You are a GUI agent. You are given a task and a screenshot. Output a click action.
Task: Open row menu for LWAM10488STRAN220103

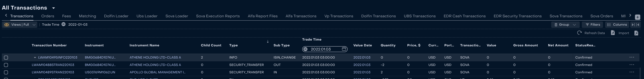632,65
